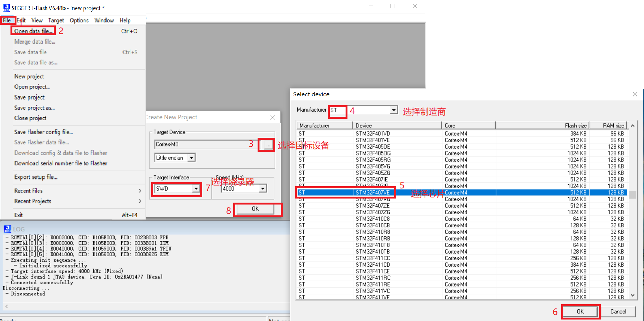Select device row STM32F411CE
This screenshot has height=321, width=644.
tap(462, 271)
